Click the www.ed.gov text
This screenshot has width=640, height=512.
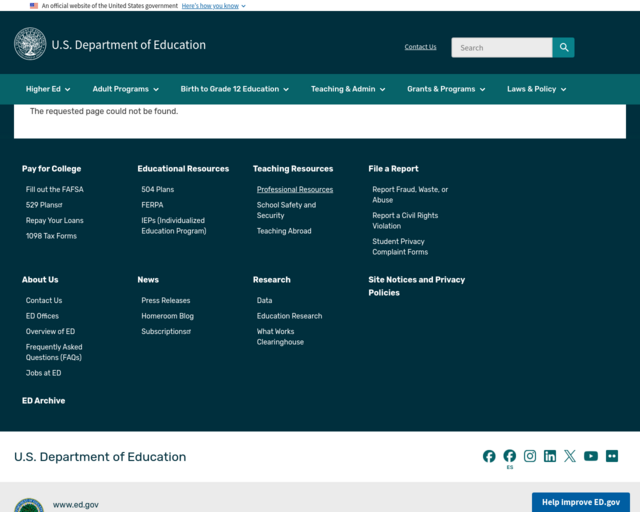[x=76, y=505]
